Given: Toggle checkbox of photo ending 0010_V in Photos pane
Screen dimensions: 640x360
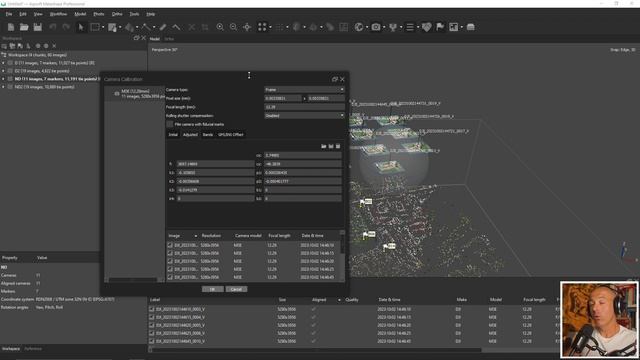Looking at the screenshot, I should coord(152,341).
